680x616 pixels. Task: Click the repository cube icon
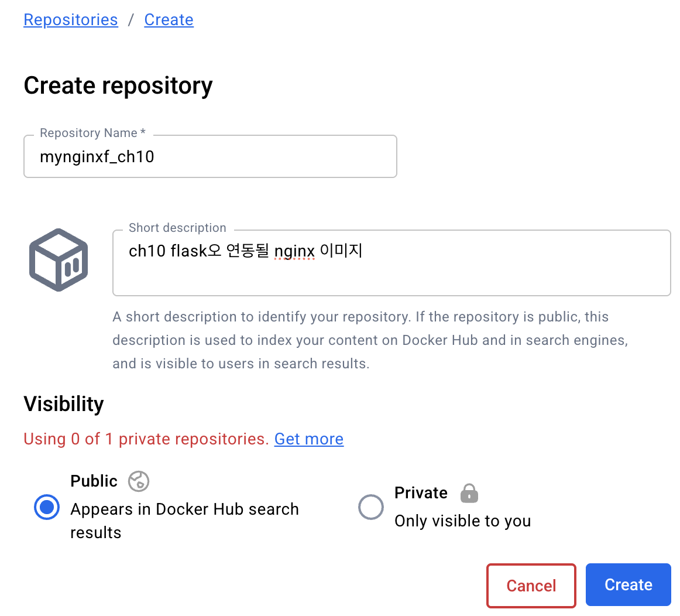click(x=59, y=260)
